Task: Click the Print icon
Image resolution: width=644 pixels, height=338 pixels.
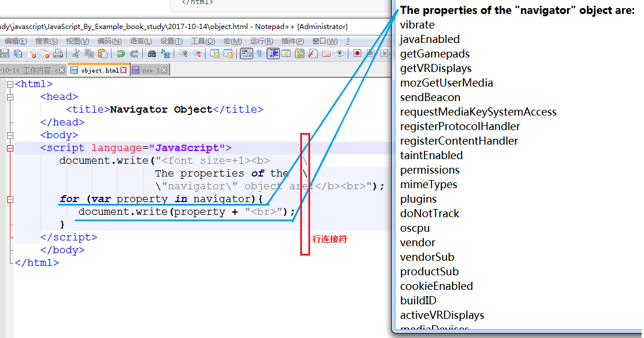Action: click(x=58, y=53)
